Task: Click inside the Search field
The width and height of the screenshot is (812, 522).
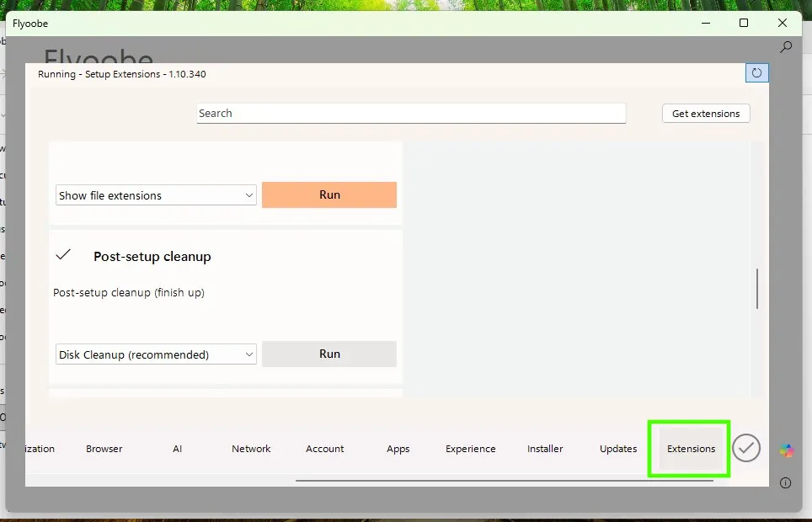Action: pyautogui.click(x=410, y=113)
